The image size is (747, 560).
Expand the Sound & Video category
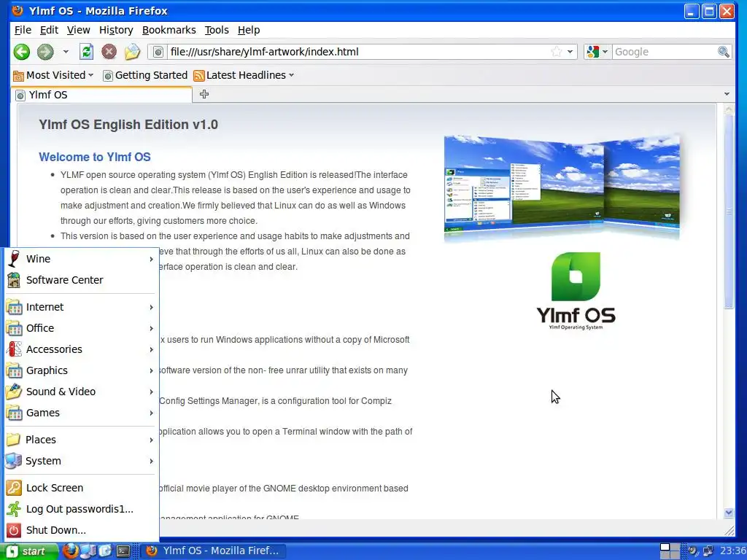tap(82, 392)
